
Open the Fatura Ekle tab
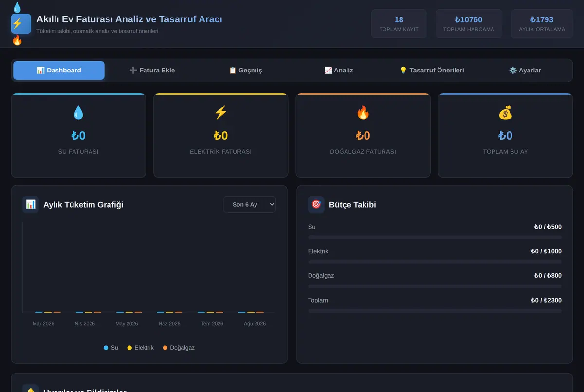pos(152,70)
